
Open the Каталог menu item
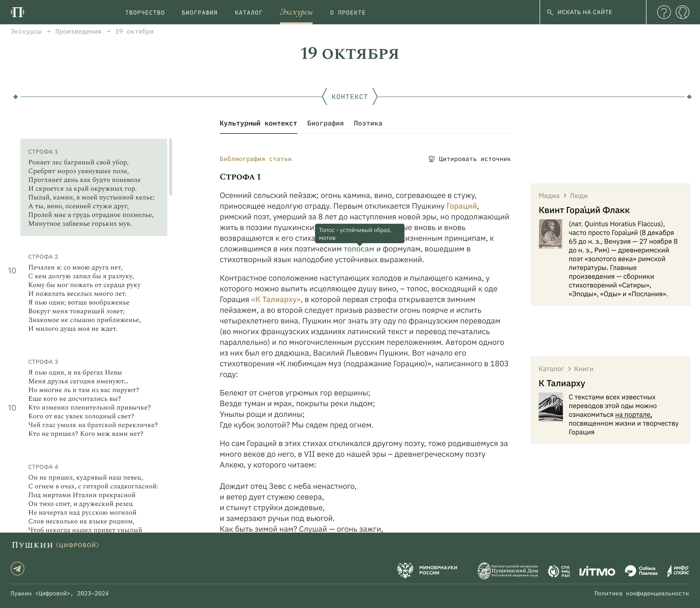[x=248, y=13]
